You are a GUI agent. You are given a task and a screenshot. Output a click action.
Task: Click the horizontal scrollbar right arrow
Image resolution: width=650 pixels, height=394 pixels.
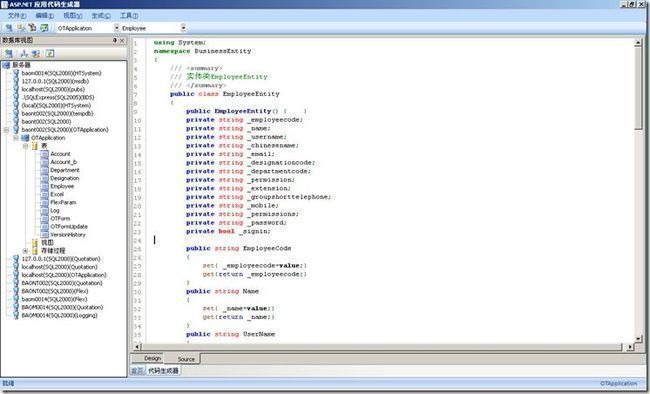(x=630, y=346)
